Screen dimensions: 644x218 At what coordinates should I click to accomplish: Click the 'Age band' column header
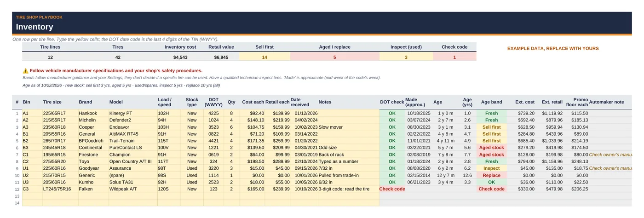[x=491, y=102]
